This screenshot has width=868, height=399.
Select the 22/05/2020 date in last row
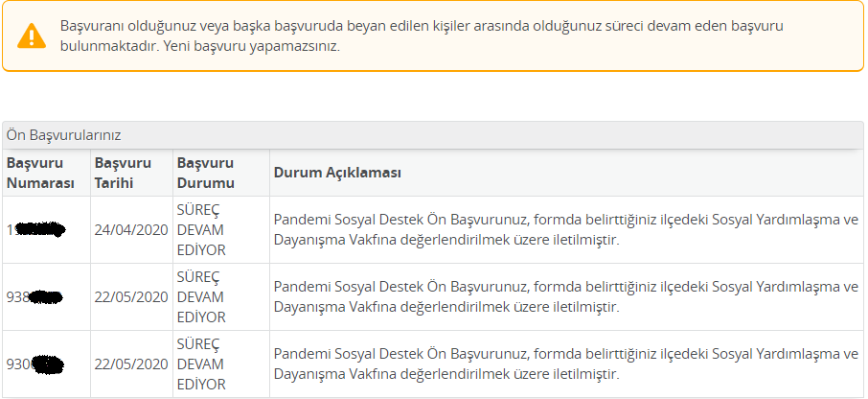pyautogui.click(x=131, y=364)
